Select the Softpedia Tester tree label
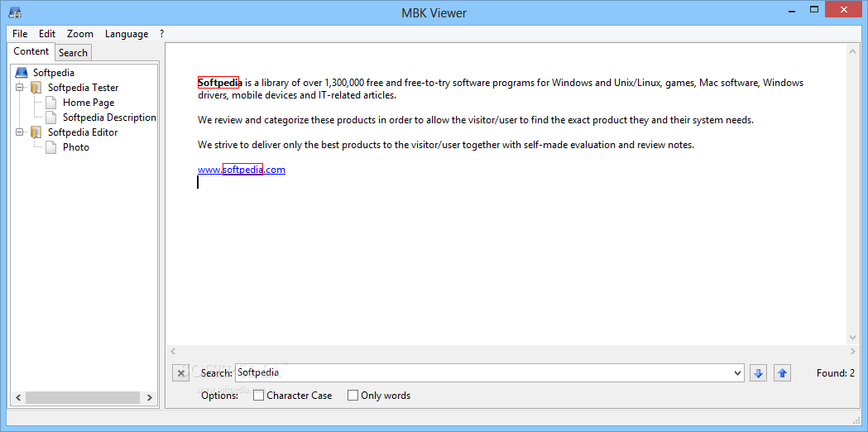Image resolution: width=868 pixels, height=432 pixels. click(x=83, y=88)
